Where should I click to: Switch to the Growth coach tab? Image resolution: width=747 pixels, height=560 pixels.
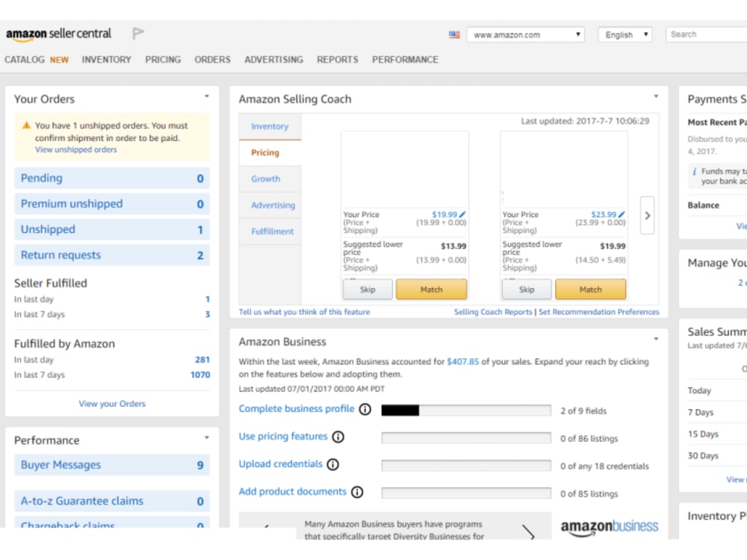tap(270, 178)
